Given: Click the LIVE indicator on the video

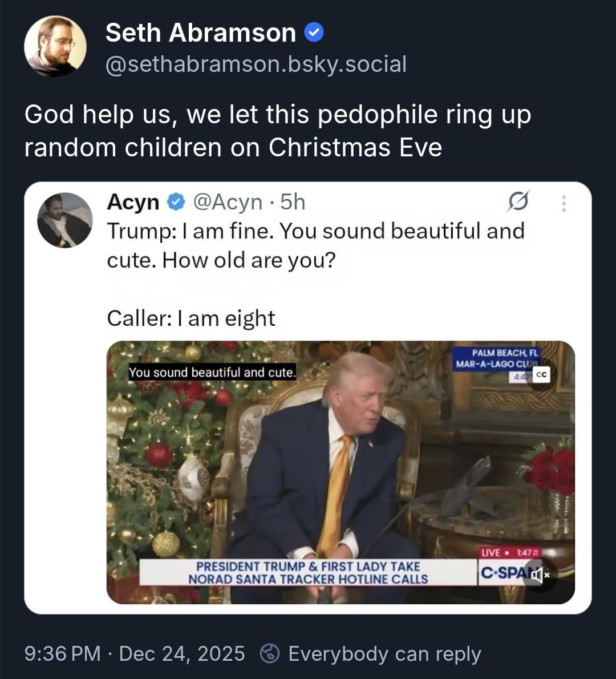Looking at the screenshot, I should pos(491,552).
